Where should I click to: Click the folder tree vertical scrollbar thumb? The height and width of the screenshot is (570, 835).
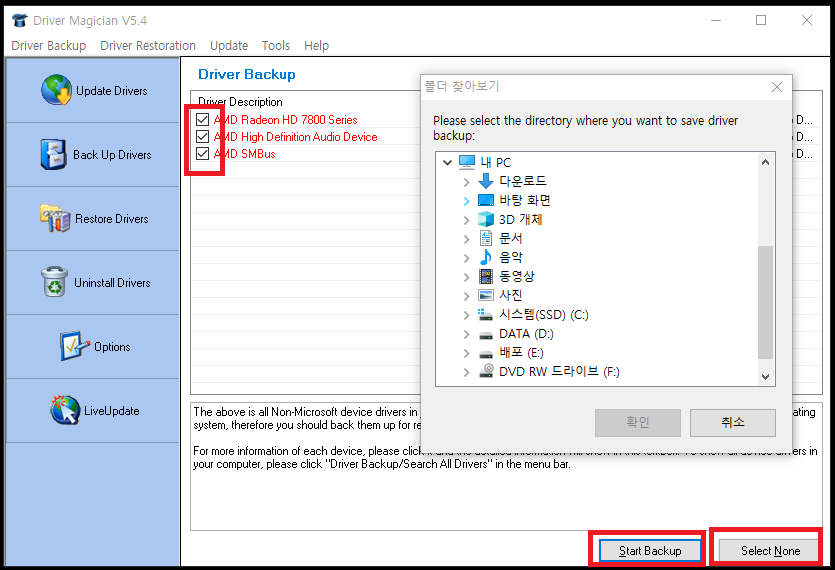tap(765, 302)
